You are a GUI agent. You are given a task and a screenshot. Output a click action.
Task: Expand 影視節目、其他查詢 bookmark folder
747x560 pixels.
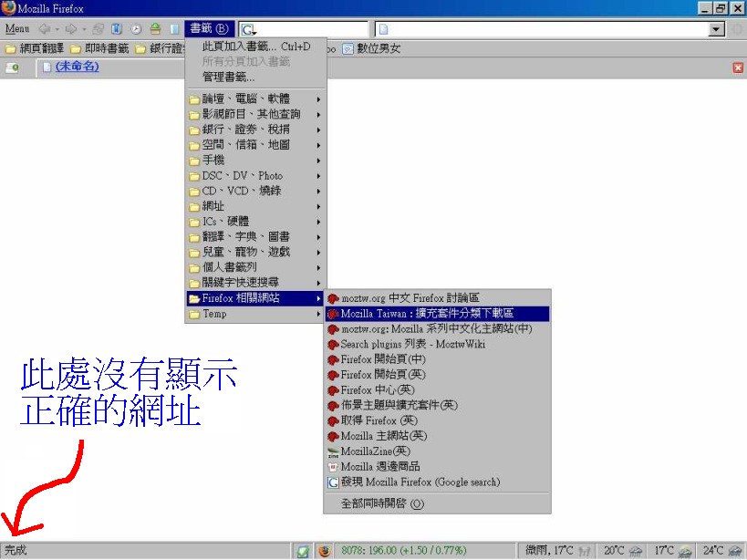pos(255,114)
